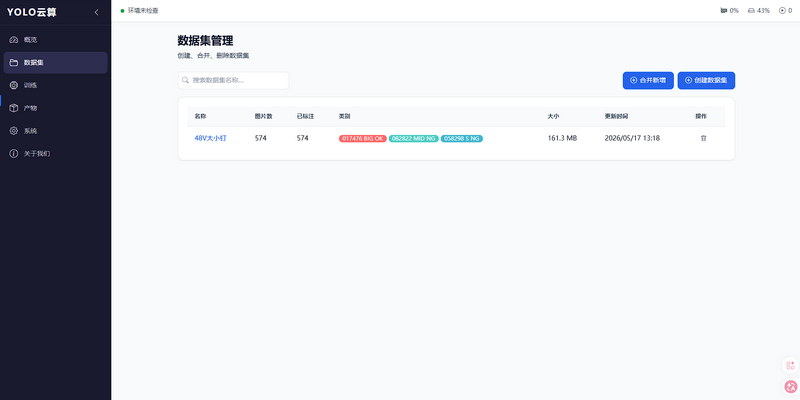The height and width of the screenshot is (400, 800).
Task: Click the 名称 column header
Action: 200,116
